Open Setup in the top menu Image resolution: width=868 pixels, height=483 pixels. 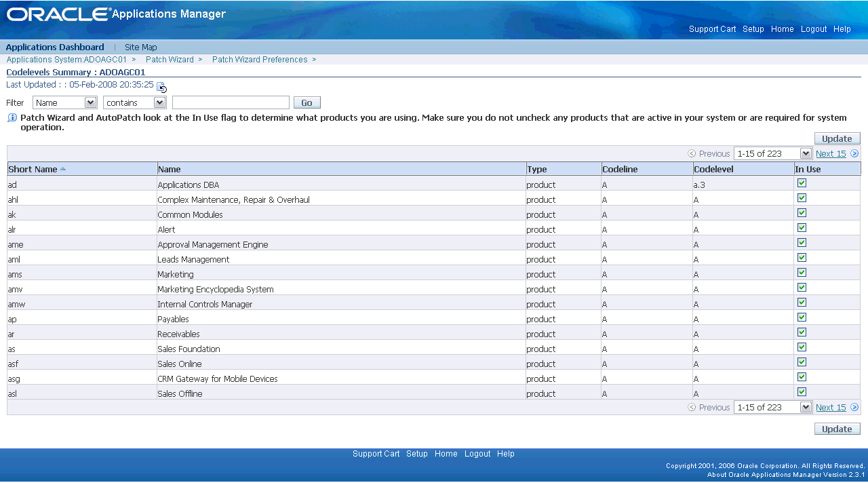coord(753,29)
